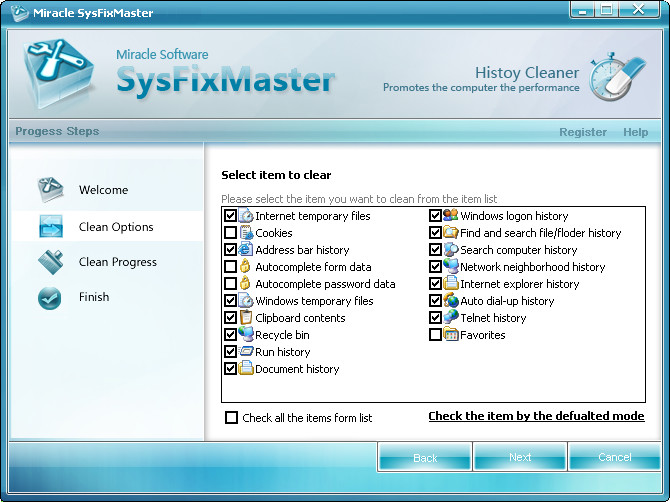Screen dimensions: 670x502
Task: Select the Clean Options step
Action: click(x=116, y=226)
